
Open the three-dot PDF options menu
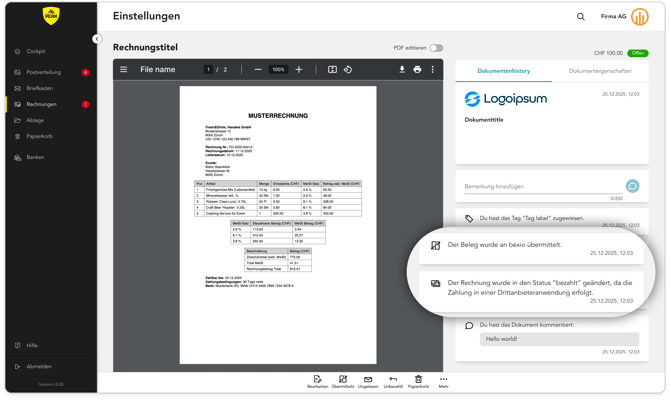click(x=433, y=70)
